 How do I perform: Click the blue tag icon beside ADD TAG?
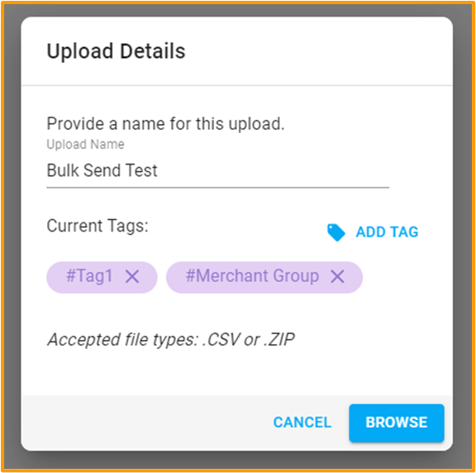336,232
